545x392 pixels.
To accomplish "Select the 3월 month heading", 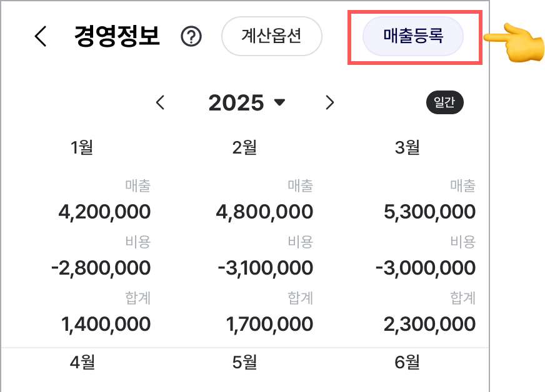I will click(x=407, y=147).
